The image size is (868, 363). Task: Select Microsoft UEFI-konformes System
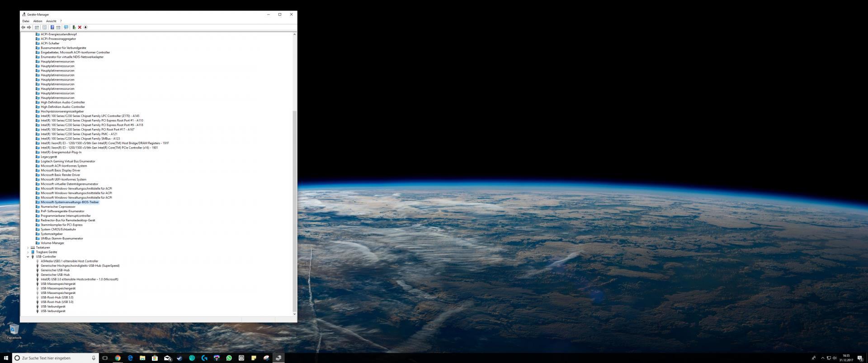[x=63, y=179]
